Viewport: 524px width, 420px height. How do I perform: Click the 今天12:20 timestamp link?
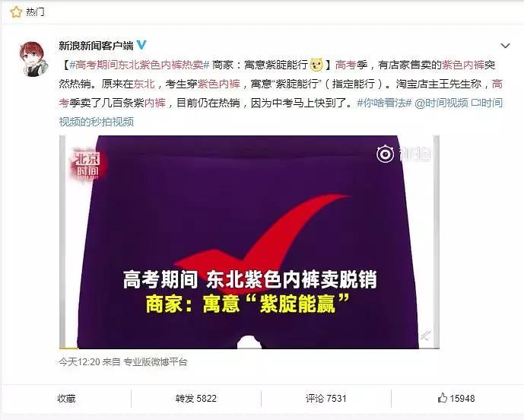pyautogui.click(x=80, y=362)
